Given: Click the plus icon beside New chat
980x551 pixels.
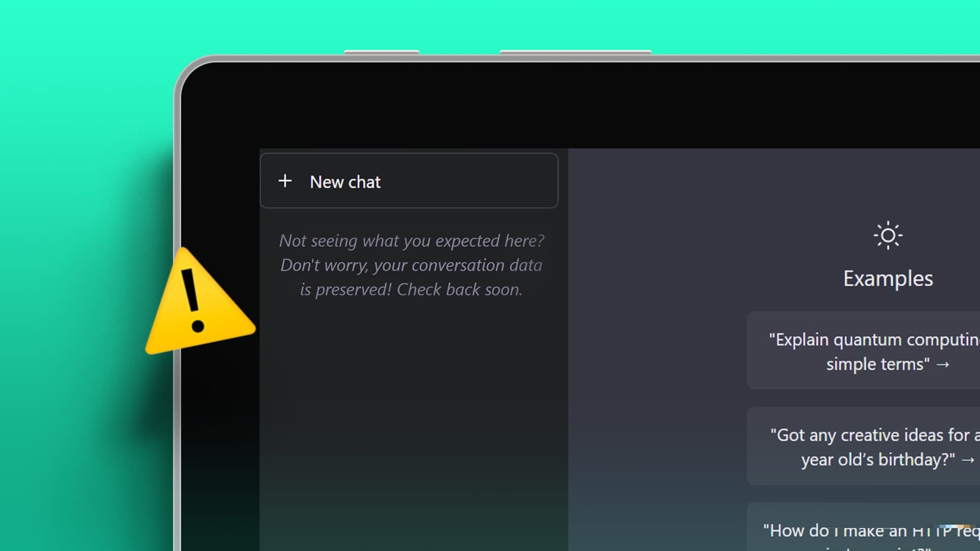Looking at the screenshot, I should click(x=285, y=181).
